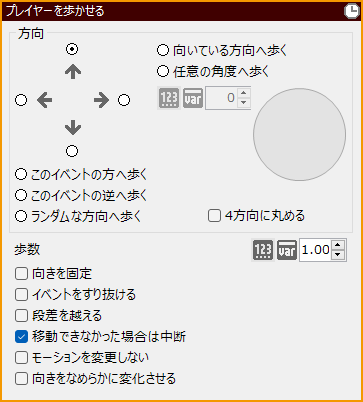
Task: Click the left arrow direction icon
Action: (44, 100)
